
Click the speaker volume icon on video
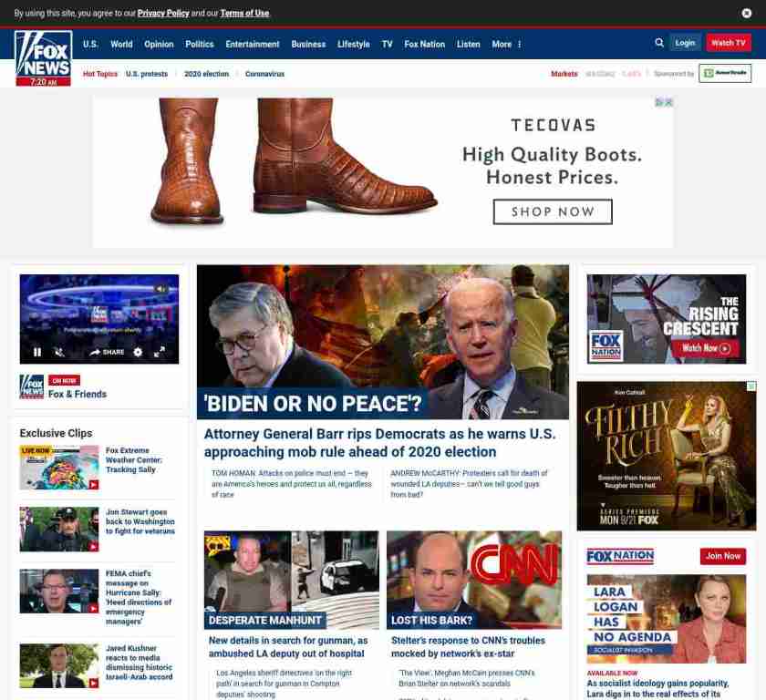(x=160, y=289)
